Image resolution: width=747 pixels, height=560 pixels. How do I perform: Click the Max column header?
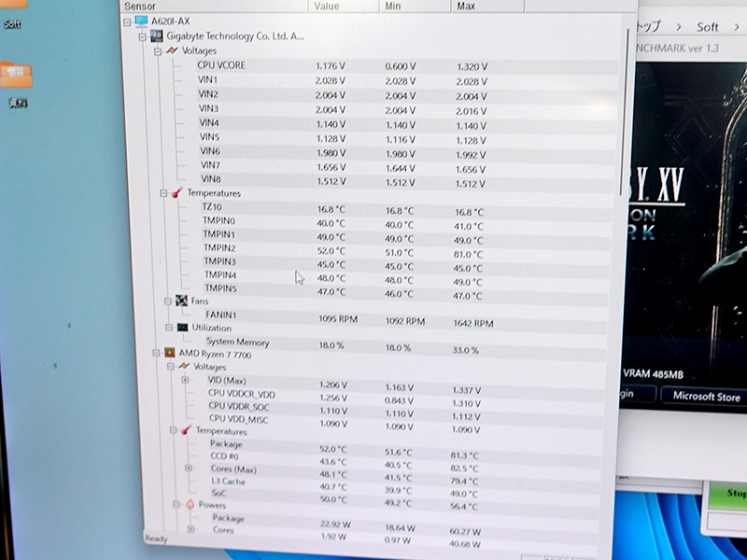[x=487, y=7]
